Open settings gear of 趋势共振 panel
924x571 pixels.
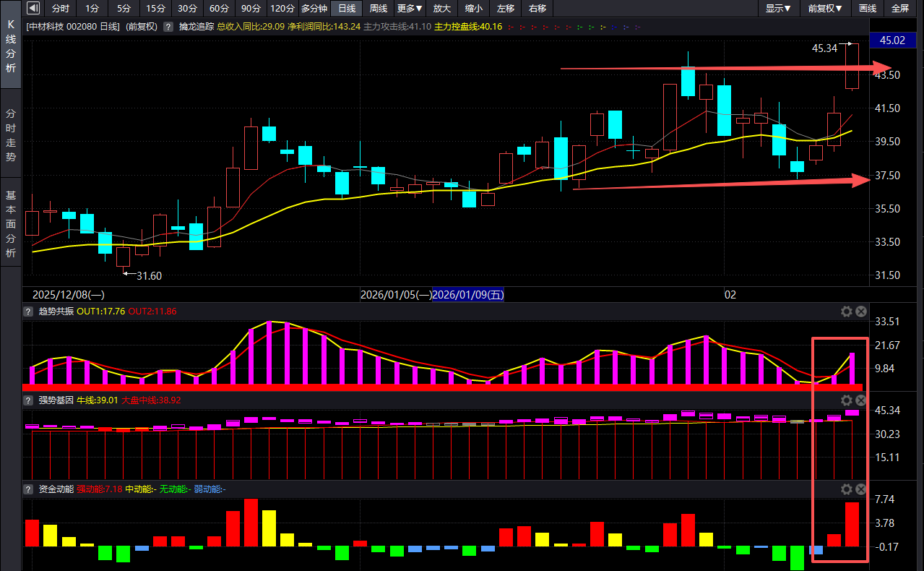pos(847,312)
